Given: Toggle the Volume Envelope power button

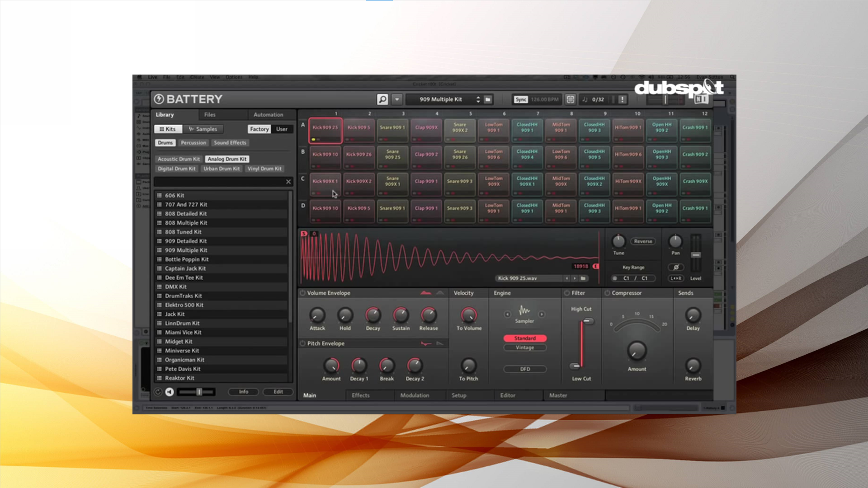Looking at the screenshot, I should [x=302, y=293].
